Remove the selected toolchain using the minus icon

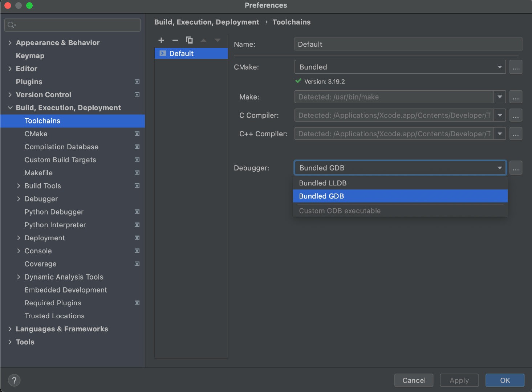pos(175,40)
